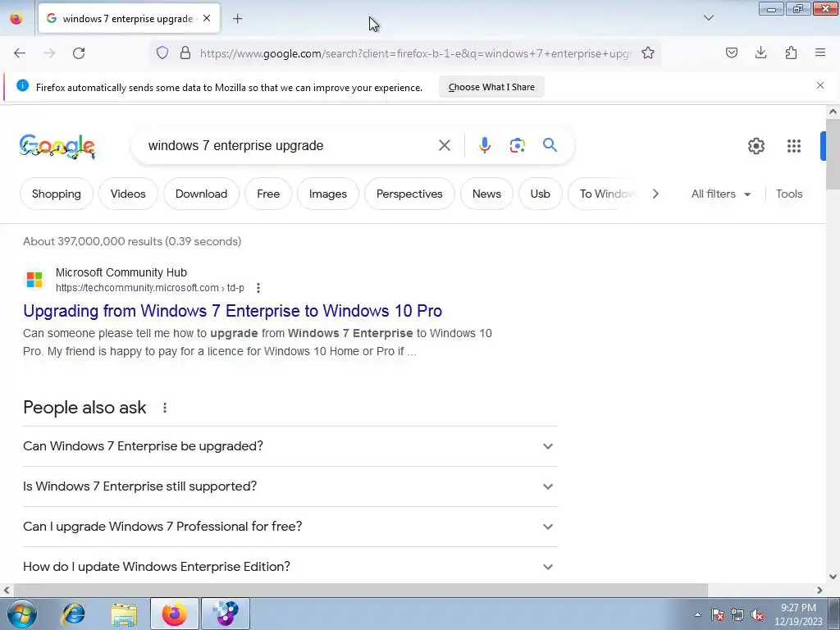
Task: Save the page to Pocket
Action: 732,52
